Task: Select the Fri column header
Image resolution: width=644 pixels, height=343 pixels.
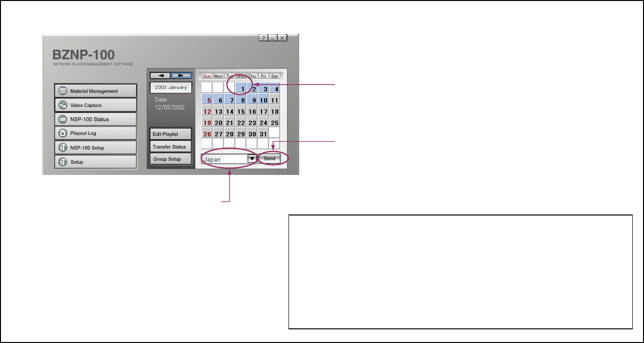Action: point(264,76)
